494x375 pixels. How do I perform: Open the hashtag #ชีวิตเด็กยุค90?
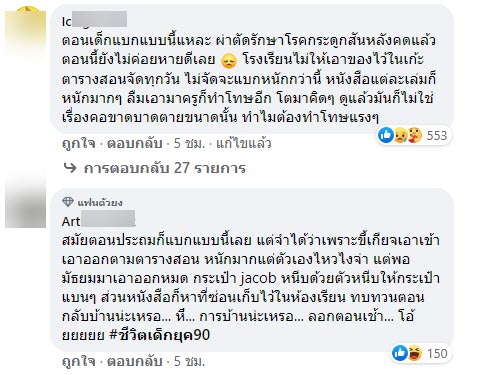[160, 335]
